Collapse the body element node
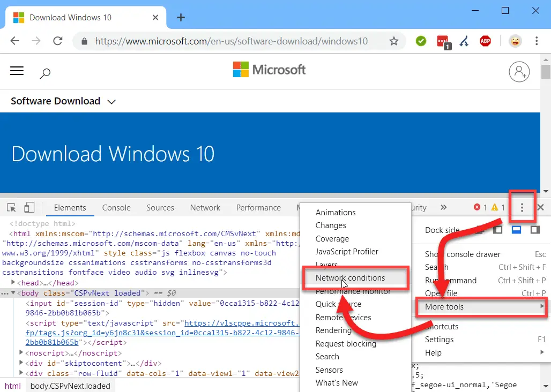 13,292
